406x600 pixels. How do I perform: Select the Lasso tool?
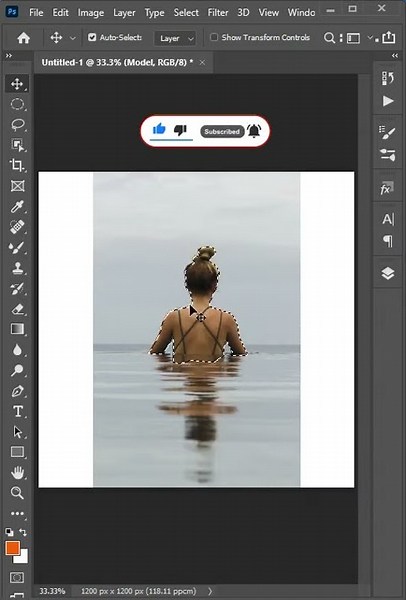point(17,125)
